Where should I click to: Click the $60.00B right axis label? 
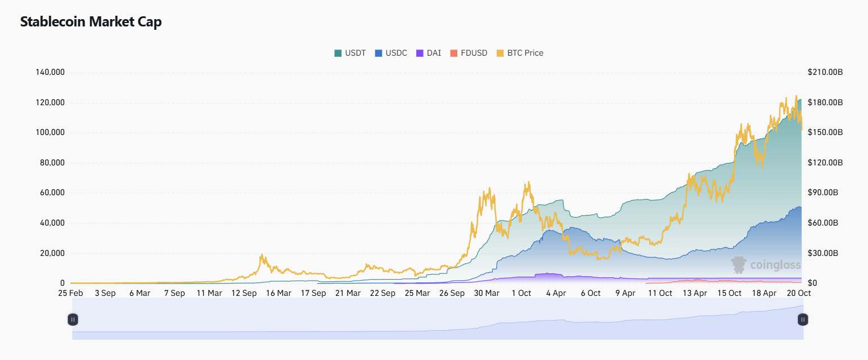pyautogui.click(x=823, y=223)
